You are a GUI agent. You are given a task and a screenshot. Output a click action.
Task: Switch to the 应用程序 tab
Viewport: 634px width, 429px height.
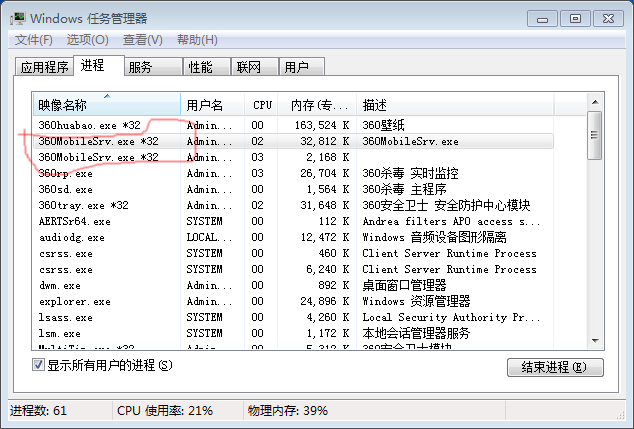tap(44, 67)
